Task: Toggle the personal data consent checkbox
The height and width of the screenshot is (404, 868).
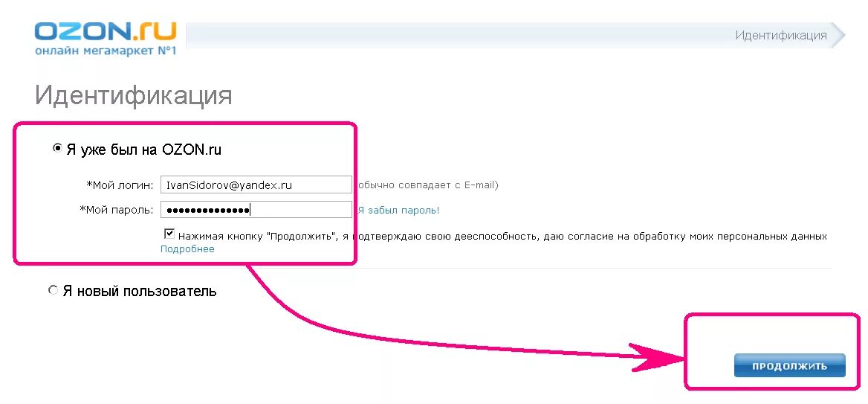Action: (x=169, y=234)
